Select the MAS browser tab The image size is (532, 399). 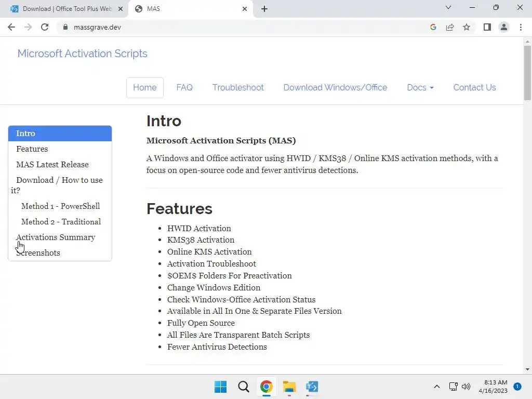coord(190,9)
